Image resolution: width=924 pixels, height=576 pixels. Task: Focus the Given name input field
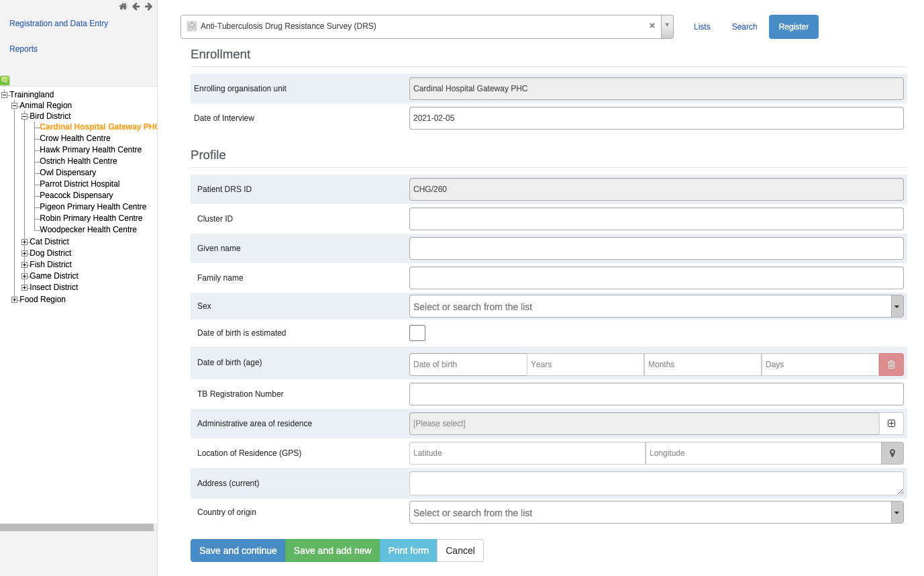pos(656,248)
